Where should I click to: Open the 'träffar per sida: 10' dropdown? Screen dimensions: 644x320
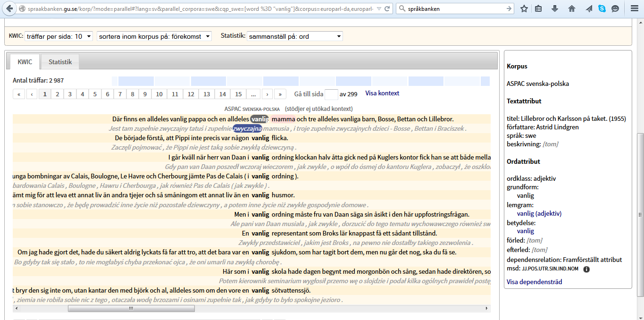(59, 36)
